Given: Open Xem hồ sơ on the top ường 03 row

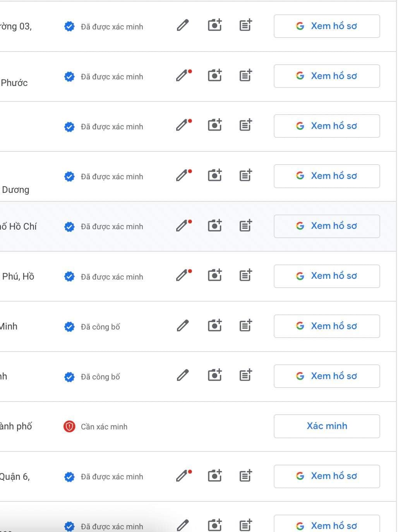Looking at the screenshot, I should click(326, 26).
